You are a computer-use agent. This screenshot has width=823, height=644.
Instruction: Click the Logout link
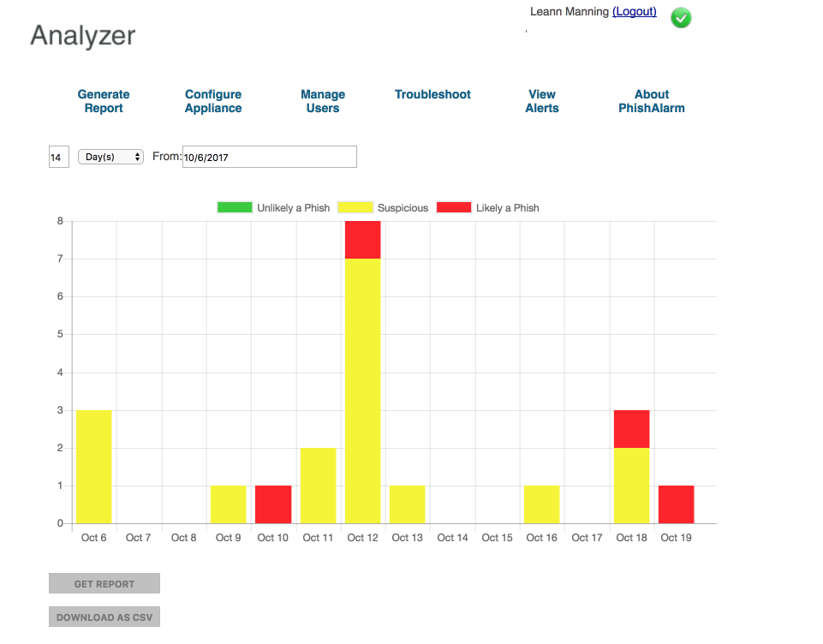click(x=635, y=12)
